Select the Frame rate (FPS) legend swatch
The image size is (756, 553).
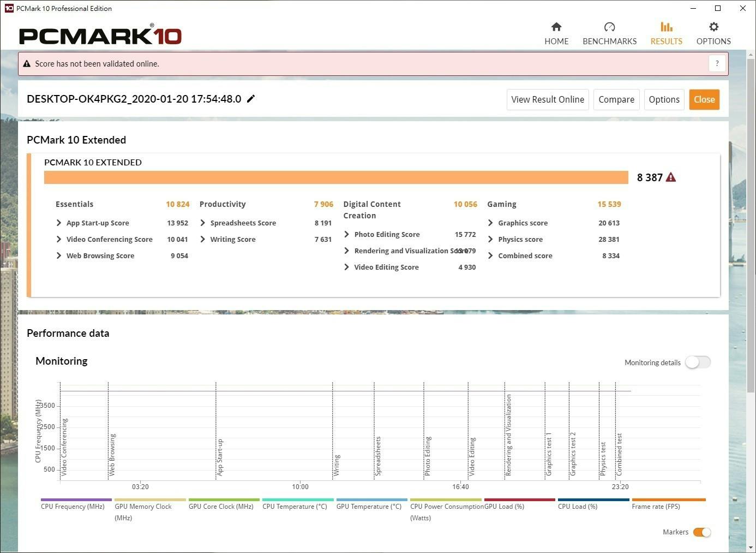669,500
